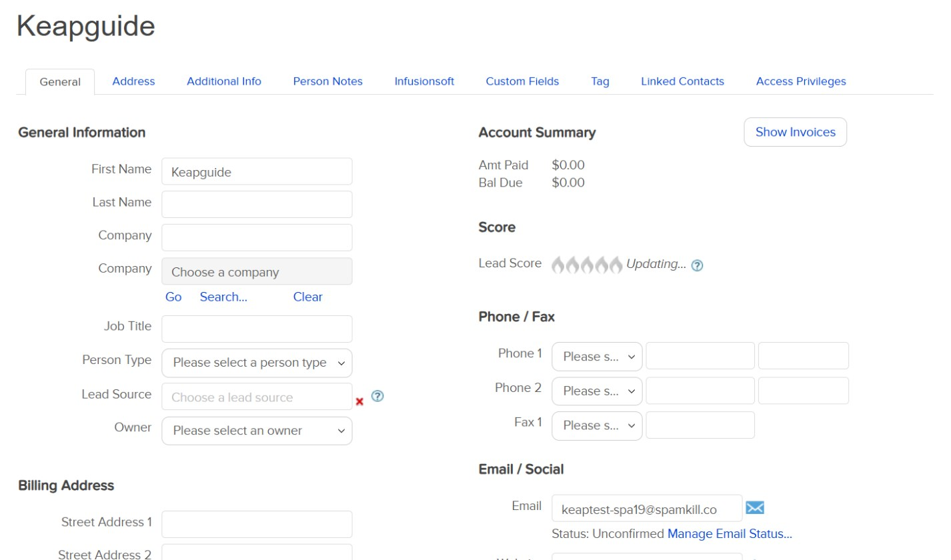Viewport: 951px width, 560px height.
Task: Open the Person Notes tab
Action: pos(328,81)
